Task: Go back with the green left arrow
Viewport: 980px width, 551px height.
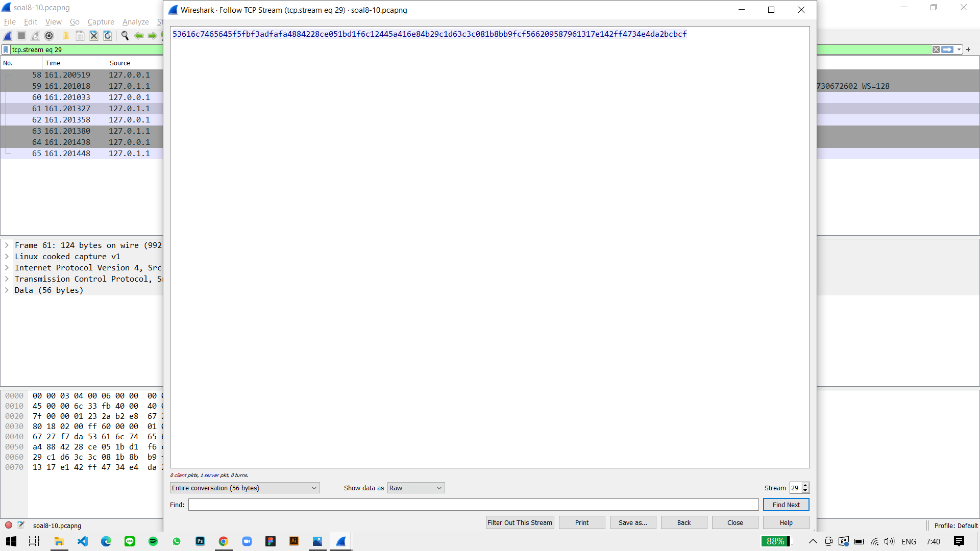Action: 138,36
